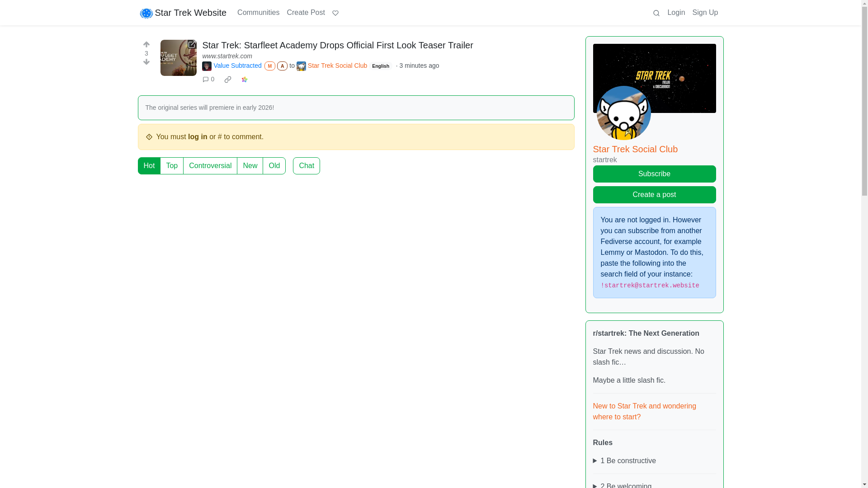Open Value Subtracted's profile
This screenshot has height=488, width=868.
coord(237,66)
